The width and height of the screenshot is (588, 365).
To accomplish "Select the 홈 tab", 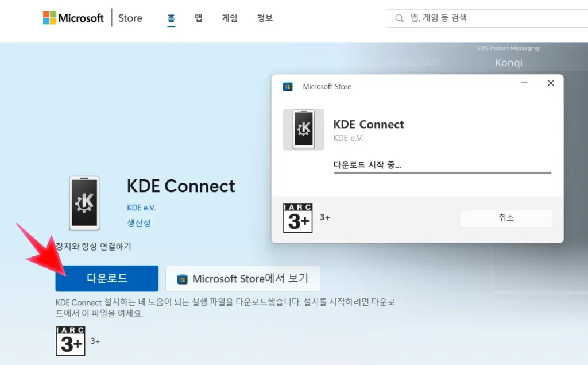I will tap(171, 18).
